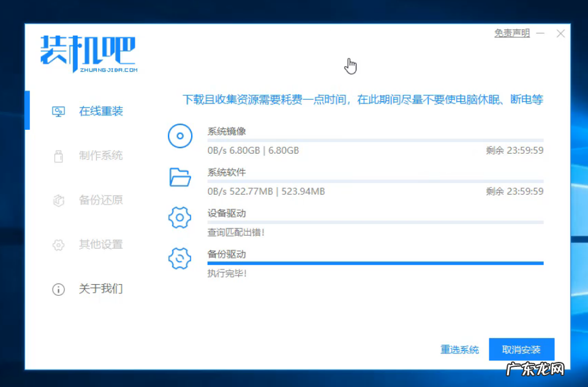588x387 pixels.
Task: Select the 其他设置 menu entry
Action: (x=101, y=244)
